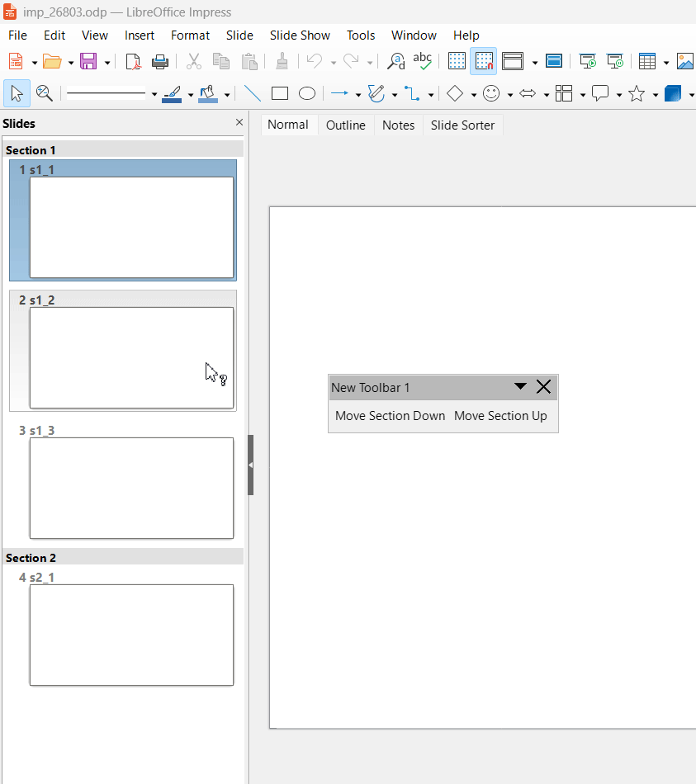Viewport: 696px width, 784px height.
Task: Choose the Curves and Polygons tool
Action: pos(376,93)
